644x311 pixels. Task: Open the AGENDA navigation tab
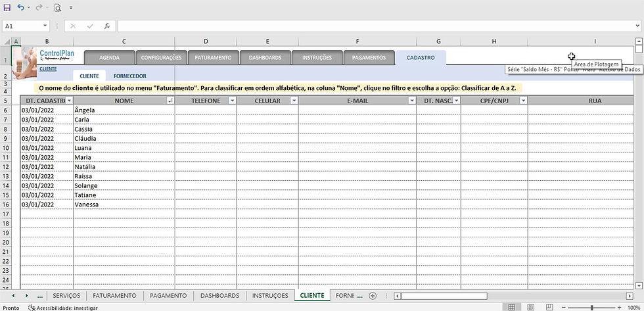(x=109, y=57)
